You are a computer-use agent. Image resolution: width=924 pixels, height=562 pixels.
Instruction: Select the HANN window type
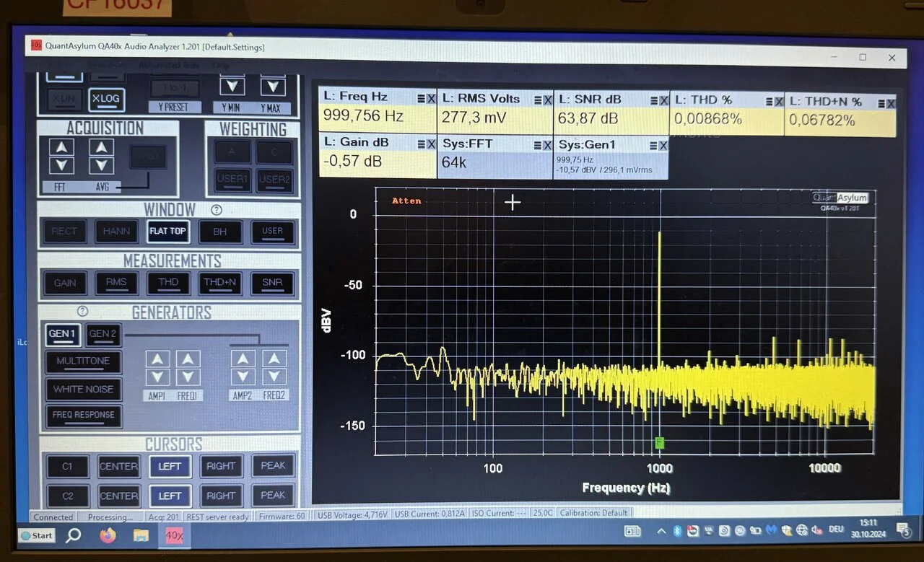coord(116,232)
